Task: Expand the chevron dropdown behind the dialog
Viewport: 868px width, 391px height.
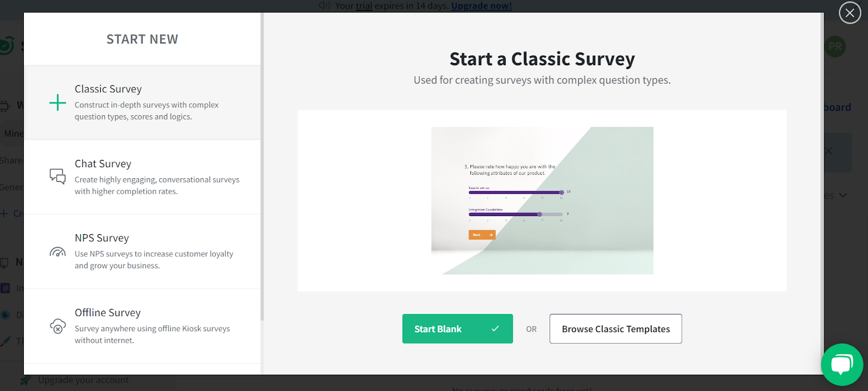Action: point(843,195)
